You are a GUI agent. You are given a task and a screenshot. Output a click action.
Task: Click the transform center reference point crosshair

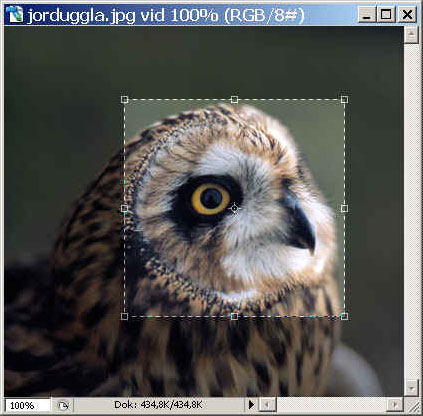234,208
